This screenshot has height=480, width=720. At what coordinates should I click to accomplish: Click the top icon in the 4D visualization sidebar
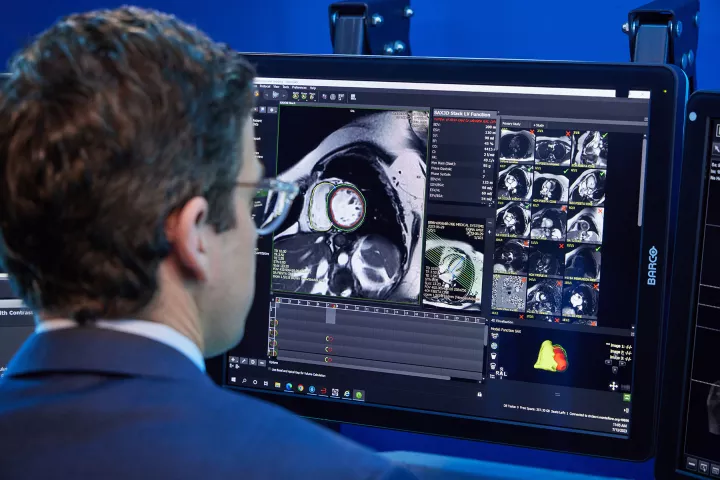pyautogui.click(x=495, y=336)
